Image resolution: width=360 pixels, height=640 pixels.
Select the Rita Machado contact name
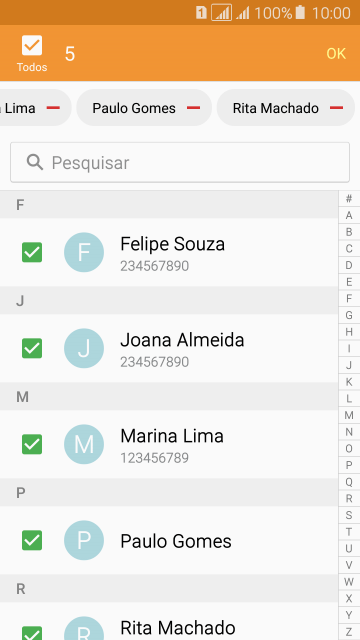click(x=178, y=628)
